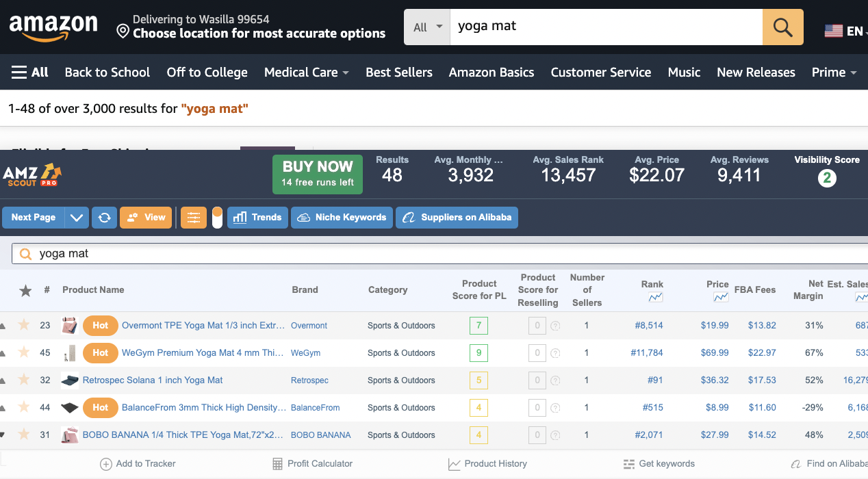Expand Medical Care menu
Screen dimensions: 868x479
pos(306,72)
